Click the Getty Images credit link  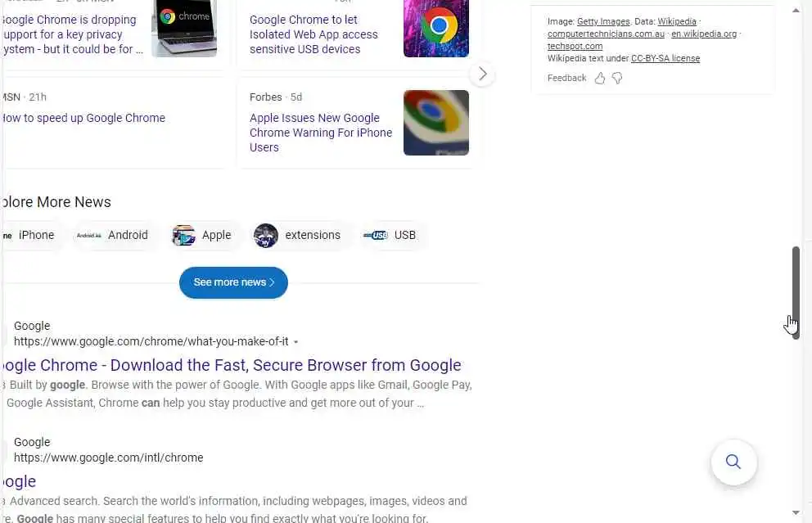point(603,22)
